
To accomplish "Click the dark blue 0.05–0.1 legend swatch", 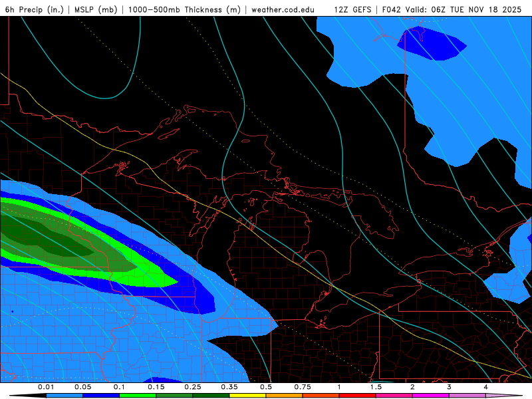I will point(101,396).
